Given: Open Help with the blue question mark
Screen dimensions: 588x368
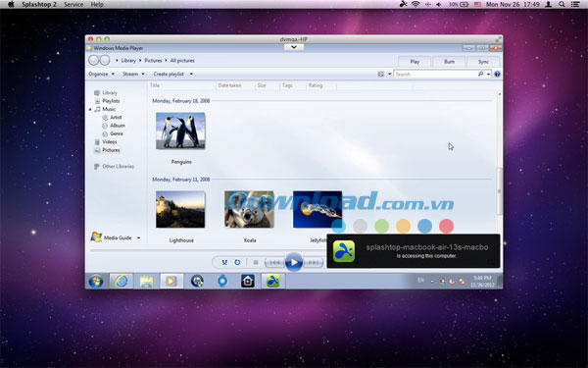Looking at the screenshot, I should 497,74.
